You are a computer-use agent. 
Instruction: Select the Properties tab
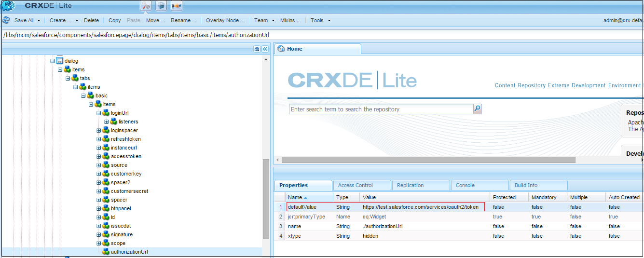303,185
